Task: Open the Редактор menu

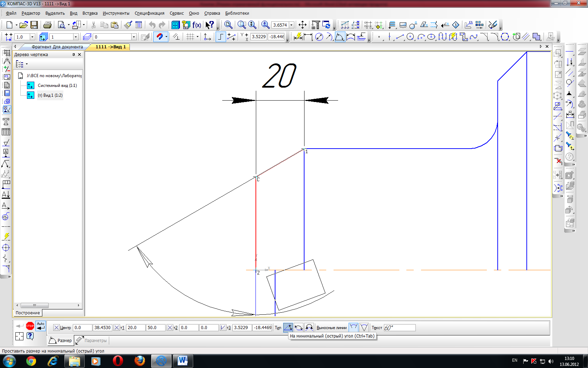Action: pyautogui.click(x=31, y=13)
